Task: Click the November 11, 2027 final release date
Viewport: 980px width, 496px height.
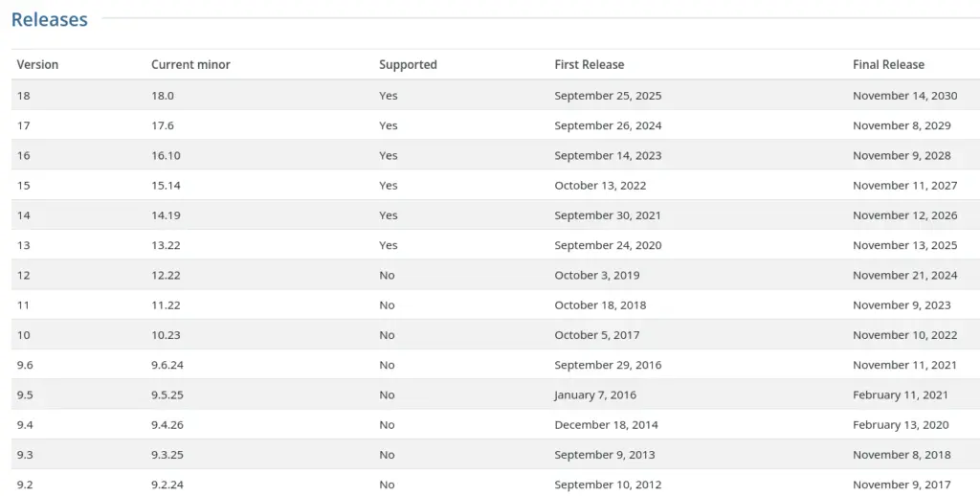Action: coord(904,186)
